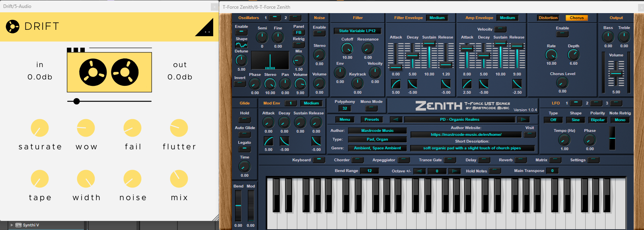Open the Zenith Menu button
644x230 pixels.
pos(345,120)
